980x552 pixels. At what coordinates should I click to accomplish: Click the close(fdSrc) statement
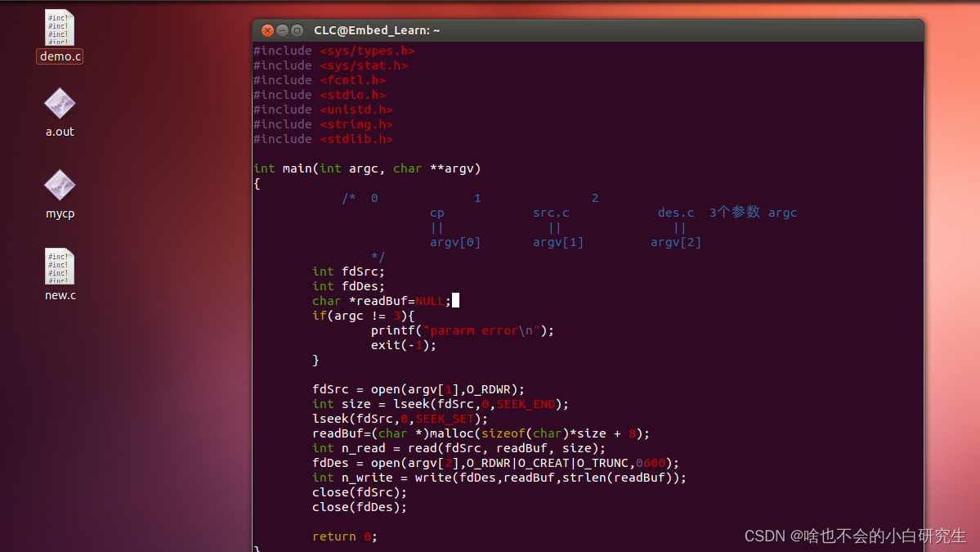360,491
